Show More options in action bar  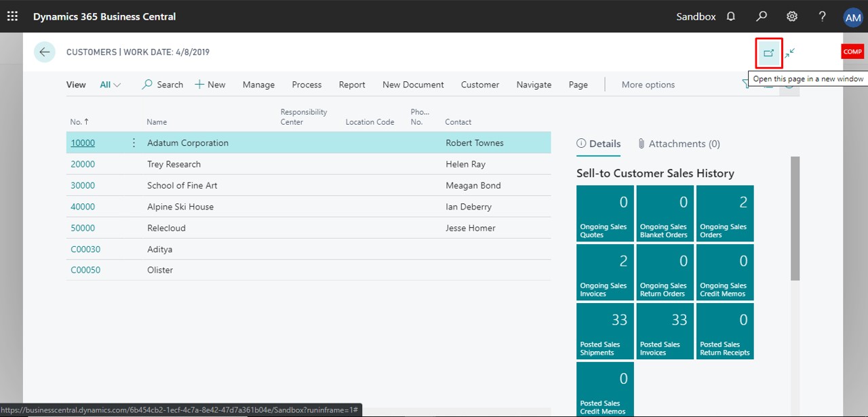(x=648, y=85)
